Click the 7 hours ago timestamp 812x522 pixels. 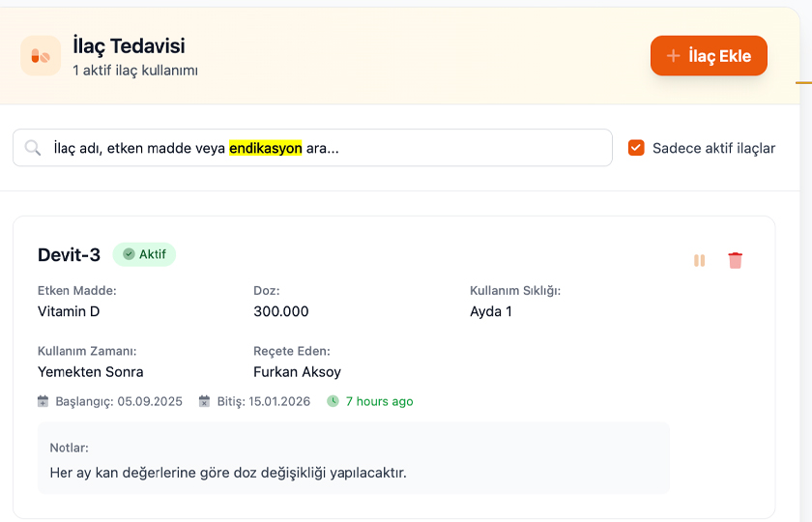(x=379, y=401)
